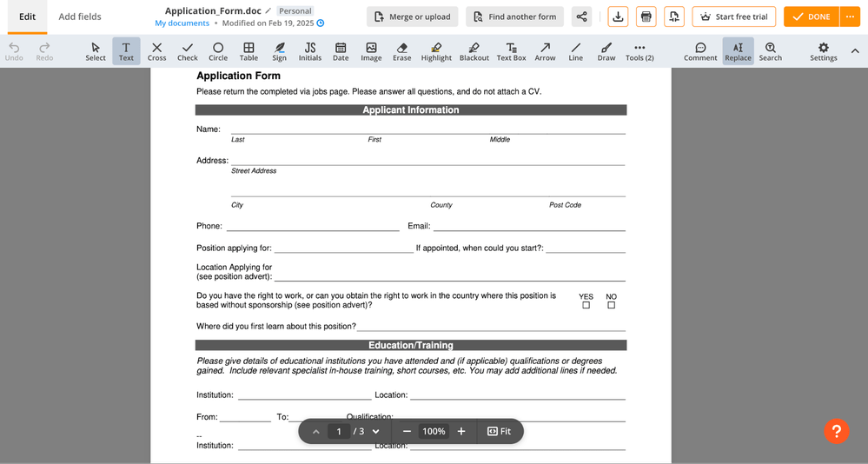Click the export page icon button
This screenshot has height=464, width=868.
click(x=673, y=17)
